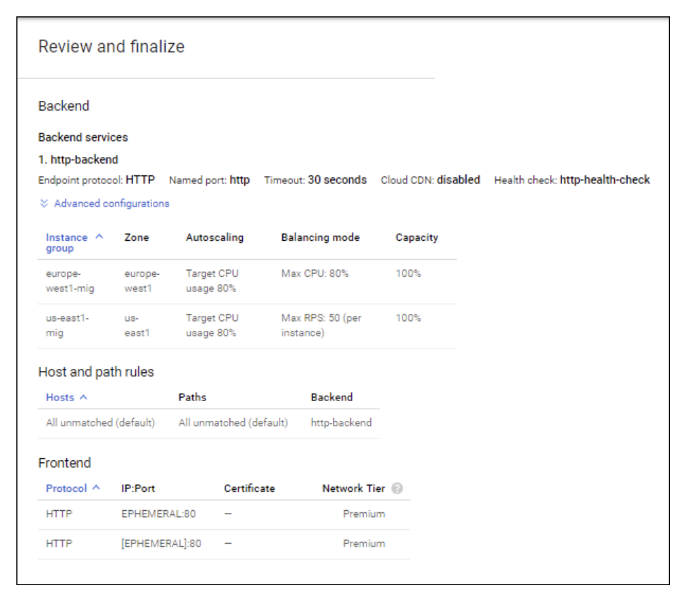Expand the Advanced configurations section
This screenshot has height=607, width=700.
coord(111,203)
